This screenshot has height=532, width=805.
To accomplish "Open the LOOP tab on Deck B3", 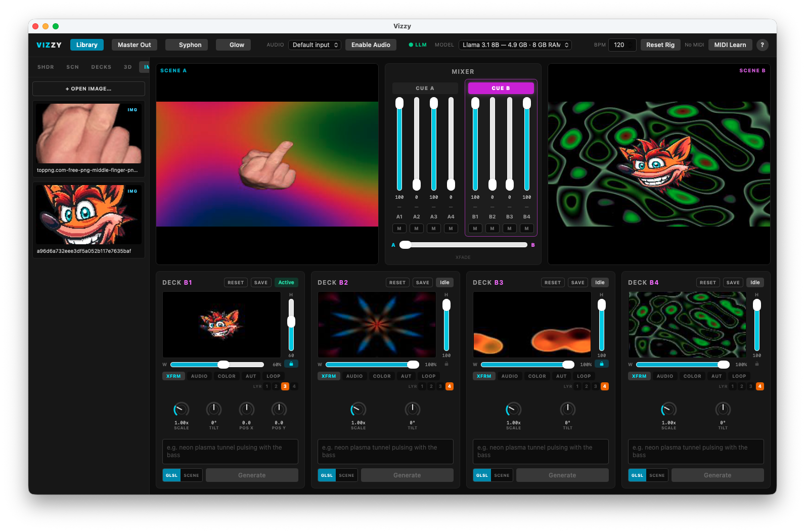I will (584, 376).
